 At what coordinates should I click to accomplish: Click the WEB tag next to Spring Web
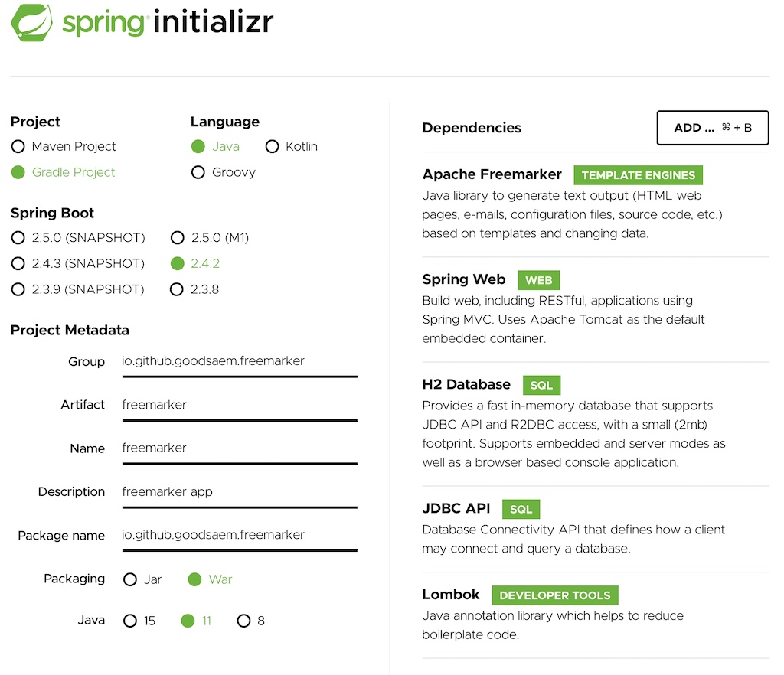point(538,280)
